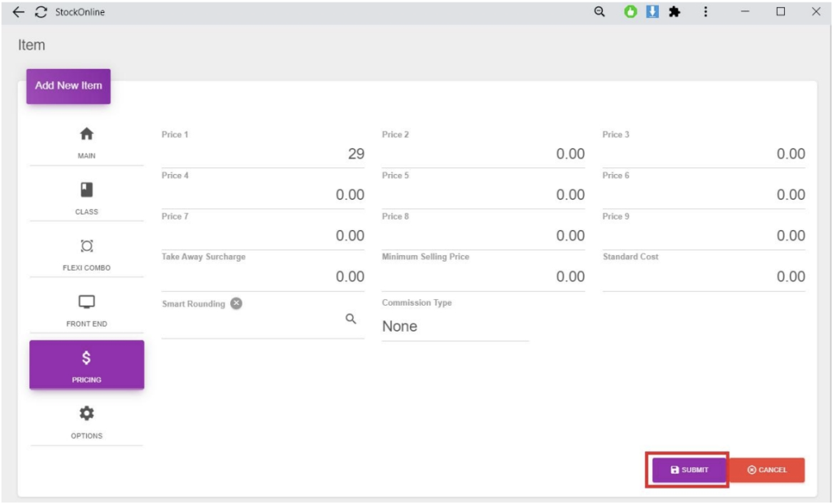Viewport: 833px width, 504px height.
Task: Click the Add New Item button
Action: click(x=68, y=85)
